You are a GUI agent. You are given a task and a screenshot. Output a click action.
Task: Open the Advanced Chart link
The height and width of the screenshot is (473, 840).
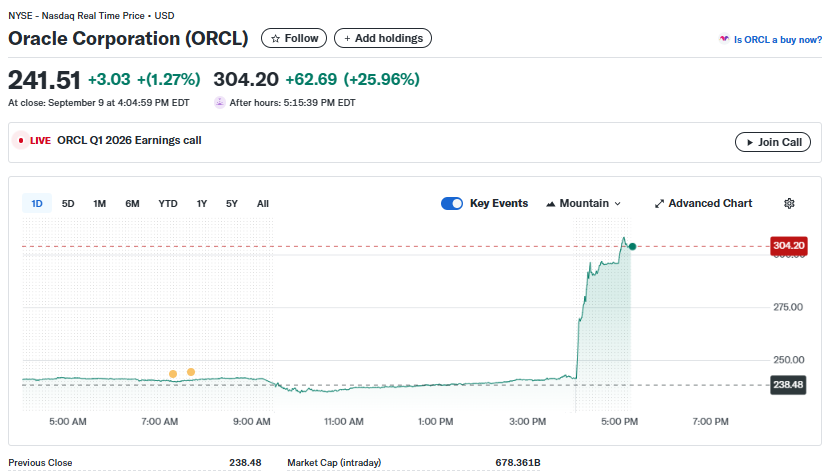(703, 204)
